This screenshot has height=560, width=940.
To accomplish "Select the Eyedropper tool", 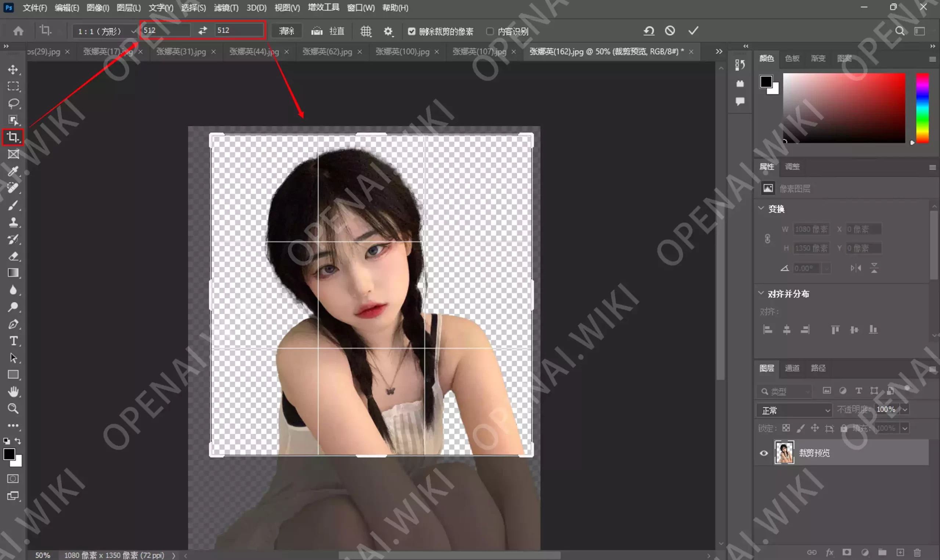I will click(x=13, y=171).
